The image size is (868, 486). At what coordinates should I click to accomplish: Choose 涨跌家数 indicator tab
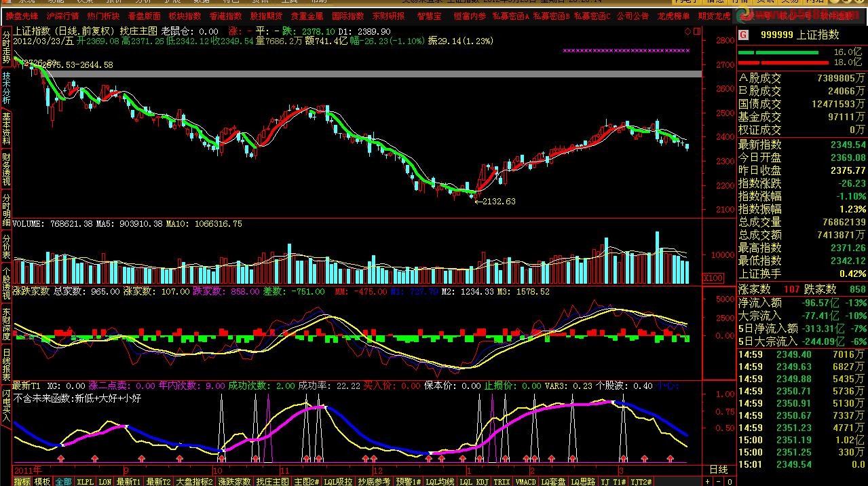click(234, 481)
